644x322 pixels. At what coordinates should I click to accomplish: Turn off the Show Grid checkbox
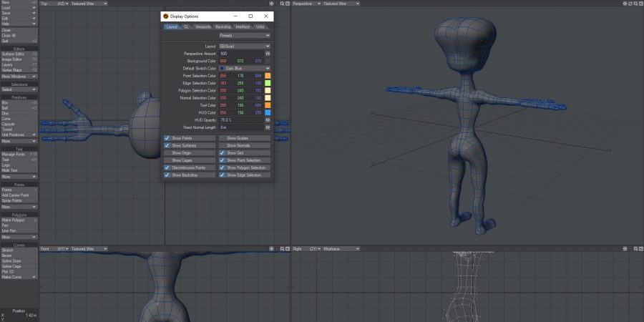(222, 152)
